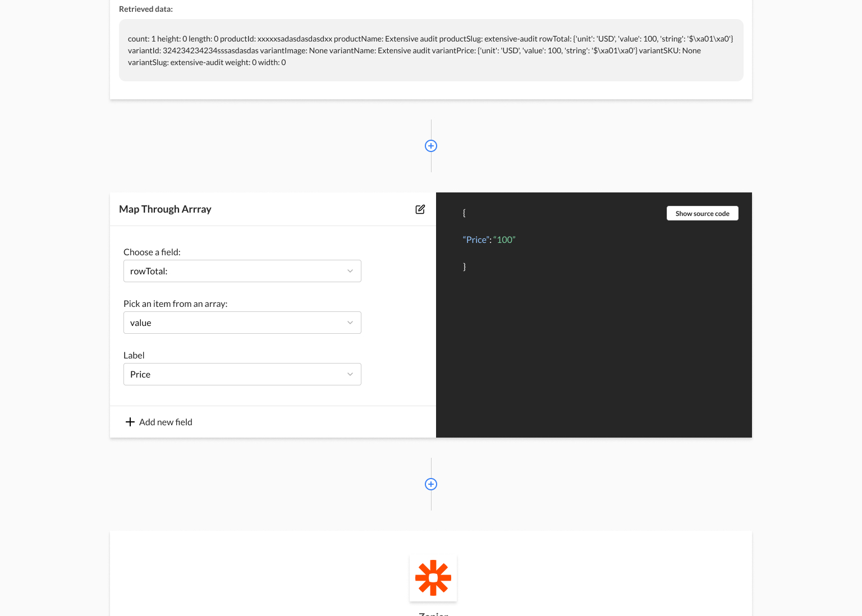The image size is (862, 616).
Task: Select the Zapier logo icon
Action: point(433,577)
